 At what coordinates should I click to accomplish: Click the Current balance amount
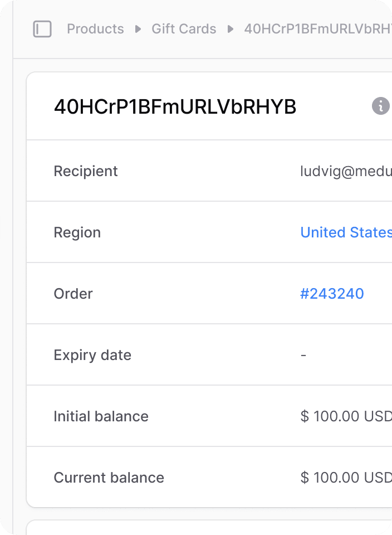[345, 478]
